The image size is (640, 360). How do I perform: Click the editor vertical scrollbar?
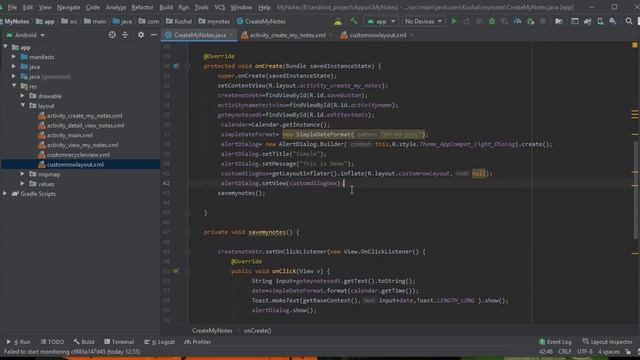click(636, 190)
